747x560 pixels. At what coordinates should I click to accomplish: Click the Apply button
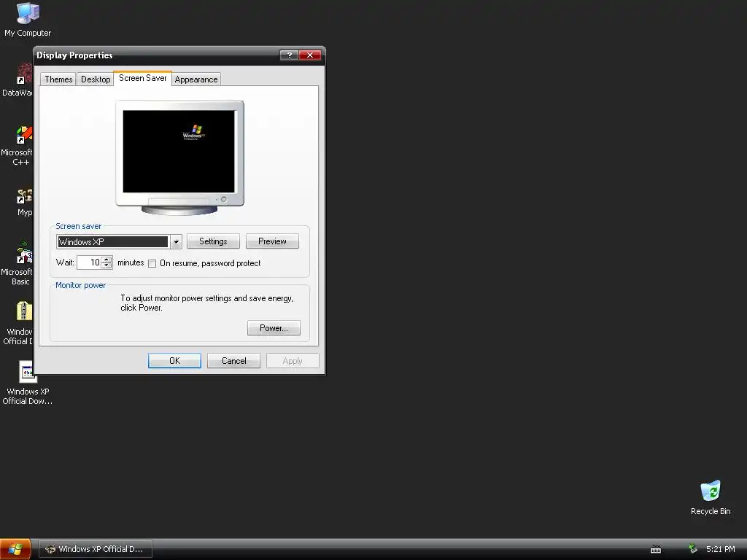293,361
